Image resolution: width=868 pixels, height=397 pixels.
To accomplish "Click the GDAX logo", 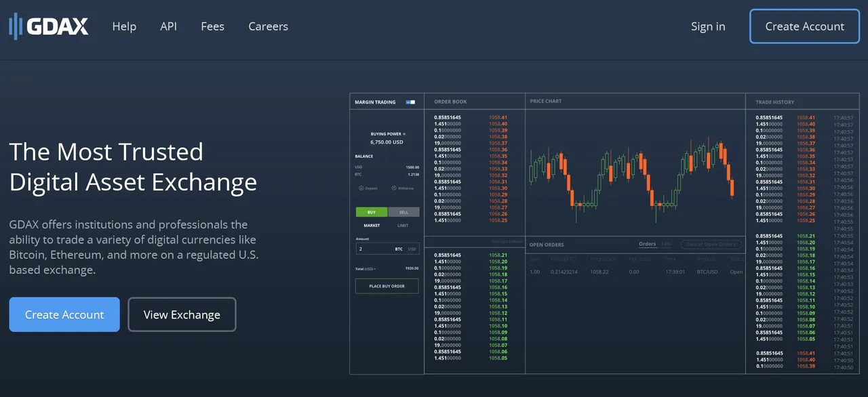I will click(x=49, y=26).
